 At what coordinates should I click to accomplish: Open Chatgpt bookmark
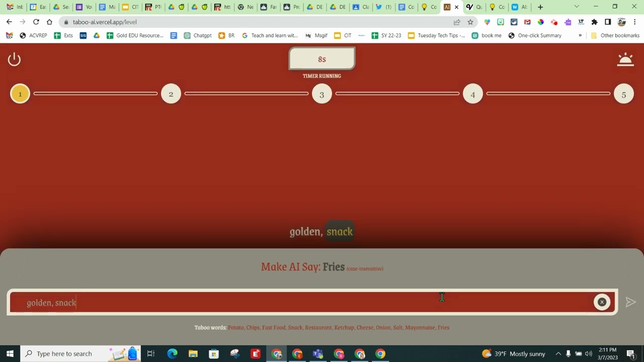[198, 36]
